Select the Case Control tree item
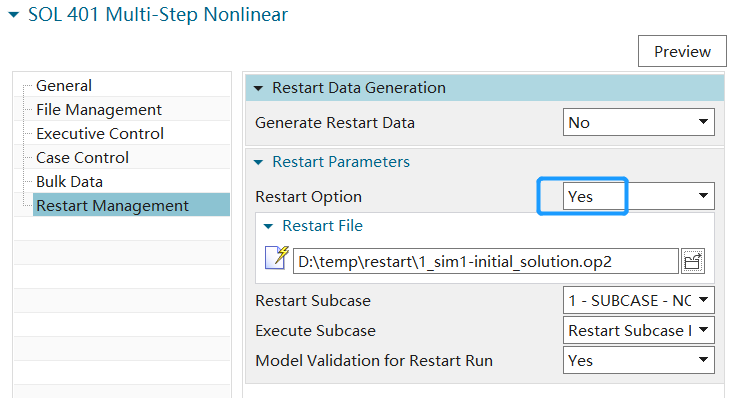The image size is (737, 398). [82, 157]
